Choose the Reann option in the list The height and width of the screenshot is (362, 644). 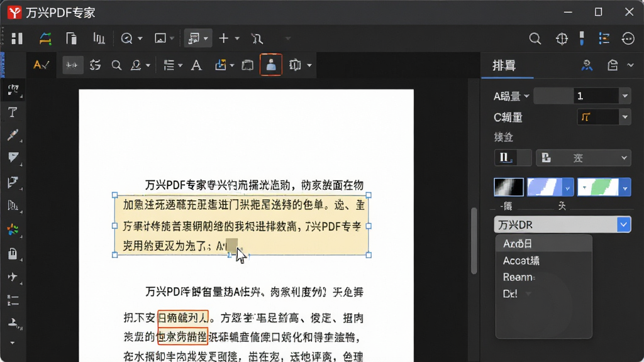pyautogui.click(x=543, y=277)
